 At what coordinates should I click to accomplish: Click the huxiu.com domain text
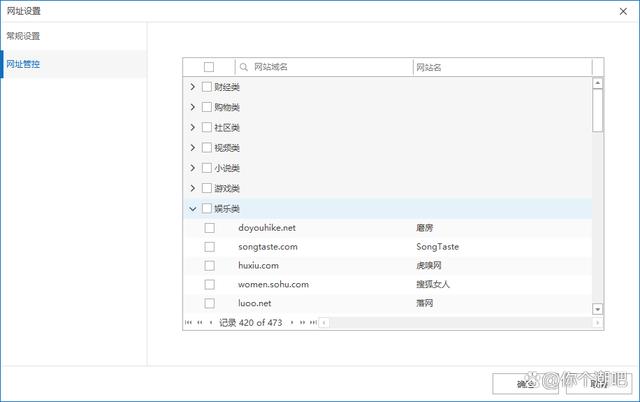(x=258, y=266)
